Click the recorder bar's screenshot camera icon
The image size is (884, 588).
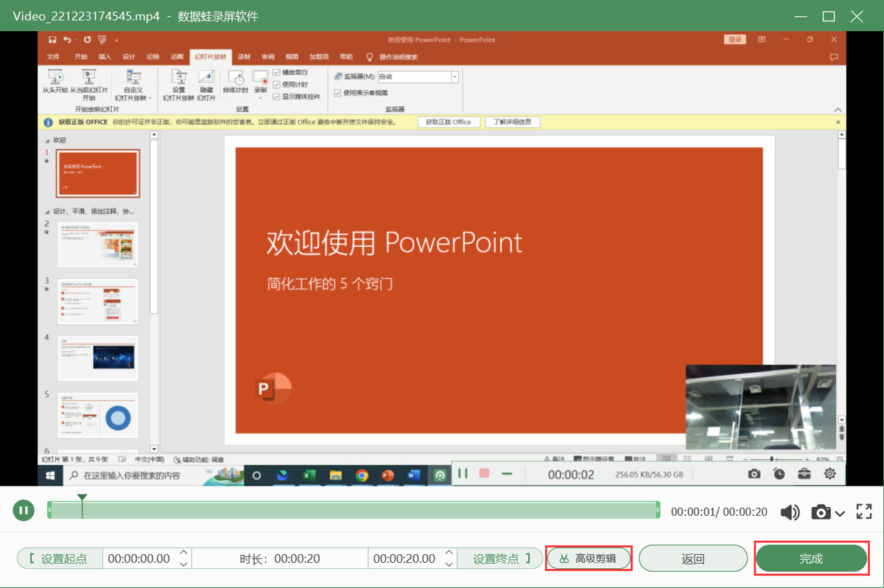pyautogui.click(x=754, y=474)
